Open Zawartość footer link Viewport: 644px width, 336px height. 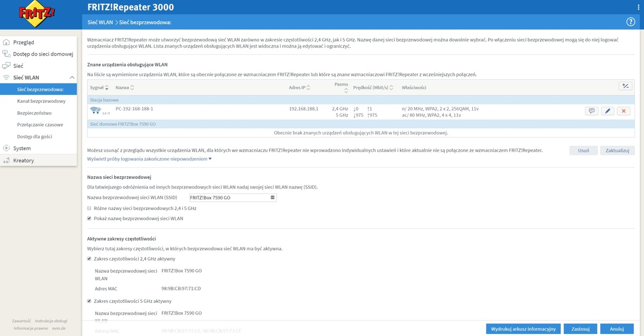click(x=21, y=320)
